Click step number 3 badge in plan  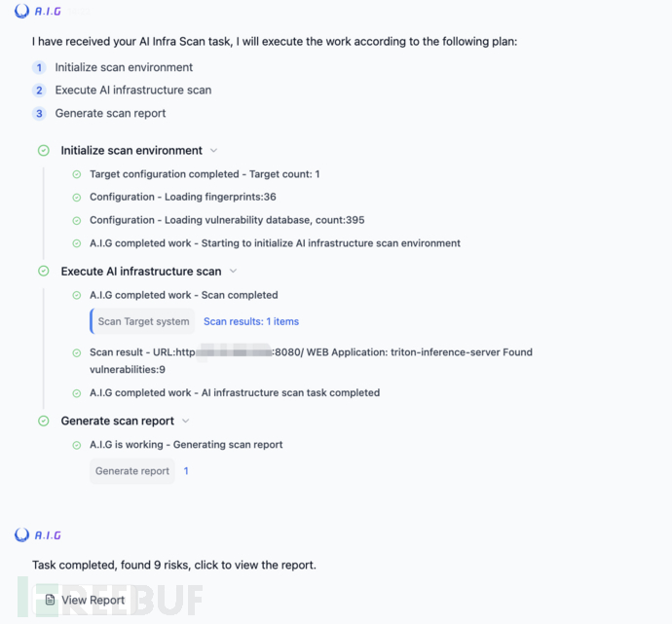[39, 114]
